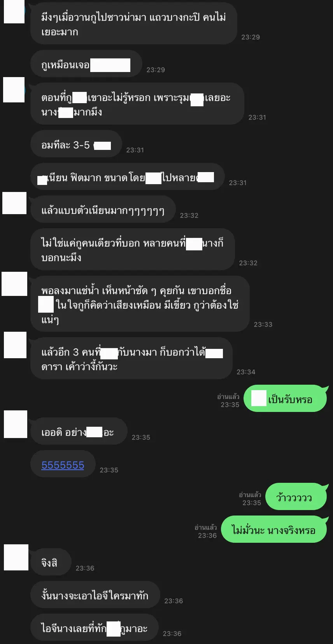Tap the green ว้าววววว message bubble

296,496
